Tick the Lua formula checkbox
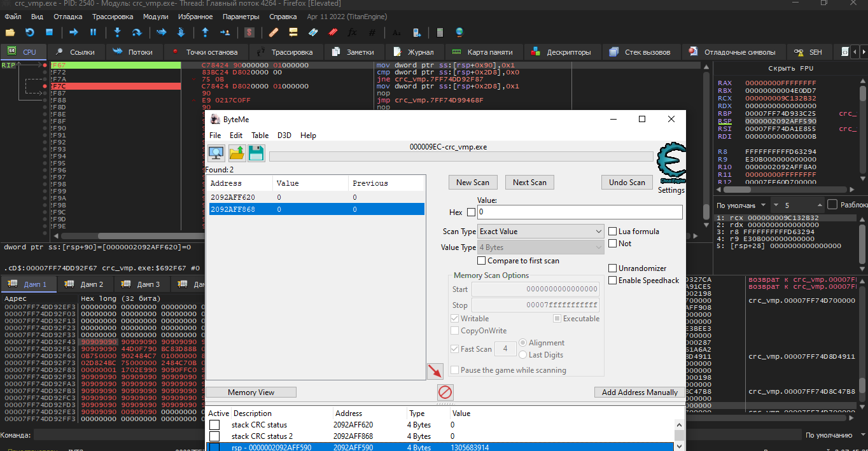Image resolution: width=868 pixels, height=451 pixels. pyautogui.click(x=613, y=232)
